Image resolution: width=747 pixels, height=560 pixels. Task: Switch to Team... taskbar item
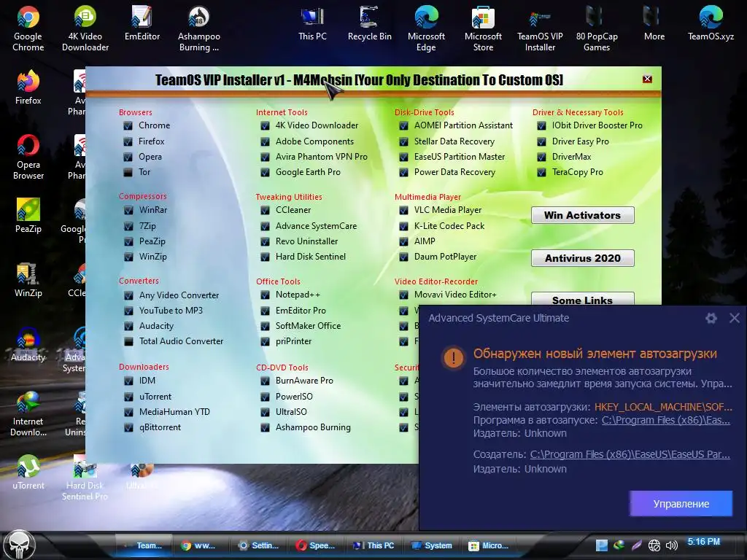[144, 545]
